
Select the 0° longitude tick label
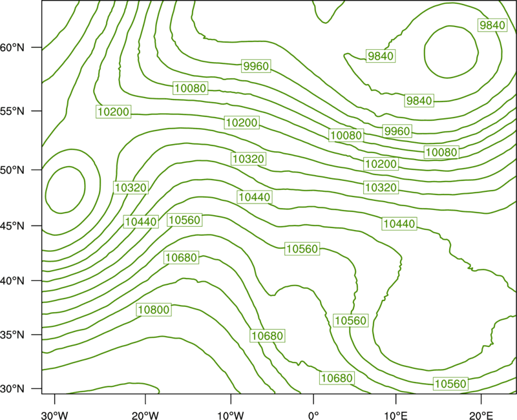pyautogui.click(x=313, y=415)
